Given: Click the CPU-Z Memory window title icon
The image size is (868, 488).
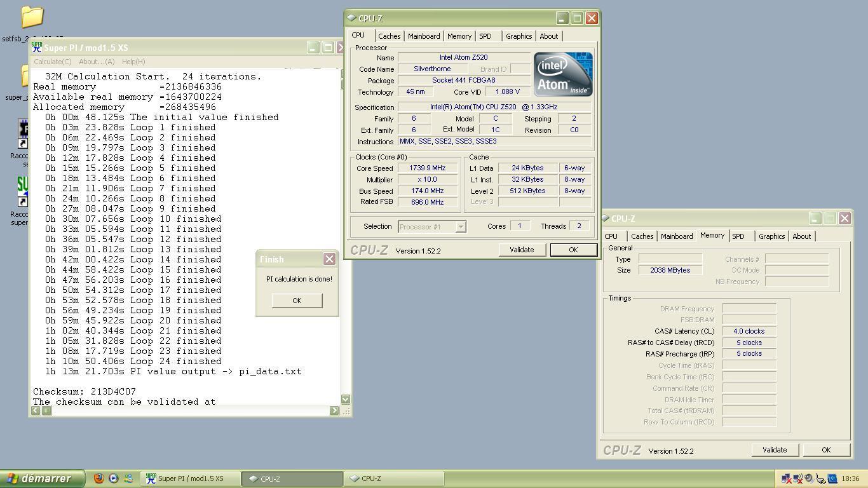Looking at the screenshot, I should point(606,218).
